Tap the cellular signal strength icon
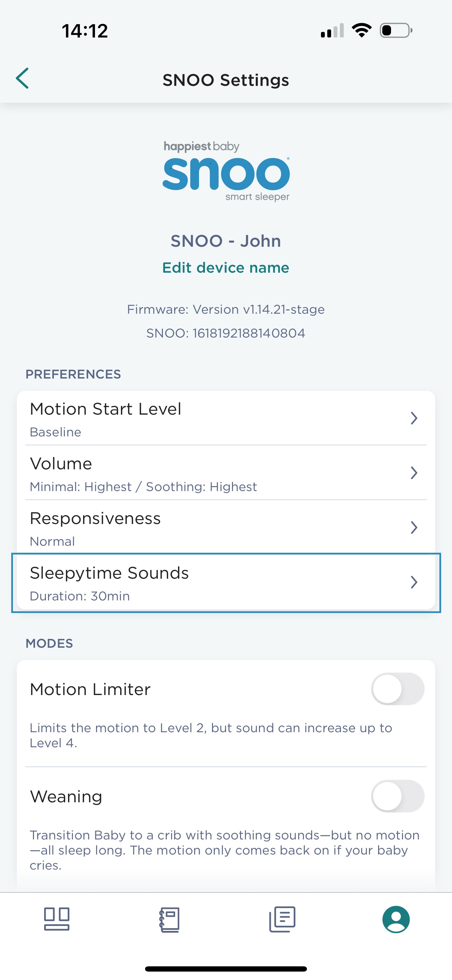This screenshot has height=980, width=452. tap(332, 30)
